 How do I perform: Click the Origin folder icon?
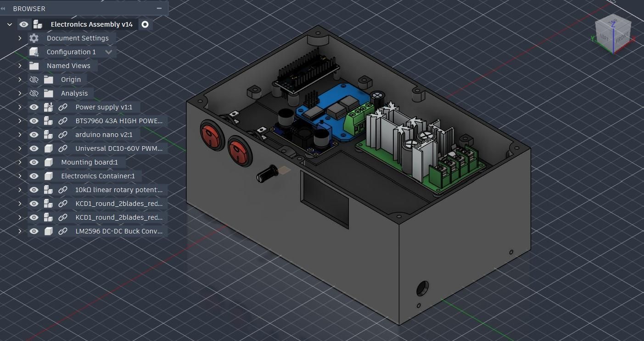49,80
